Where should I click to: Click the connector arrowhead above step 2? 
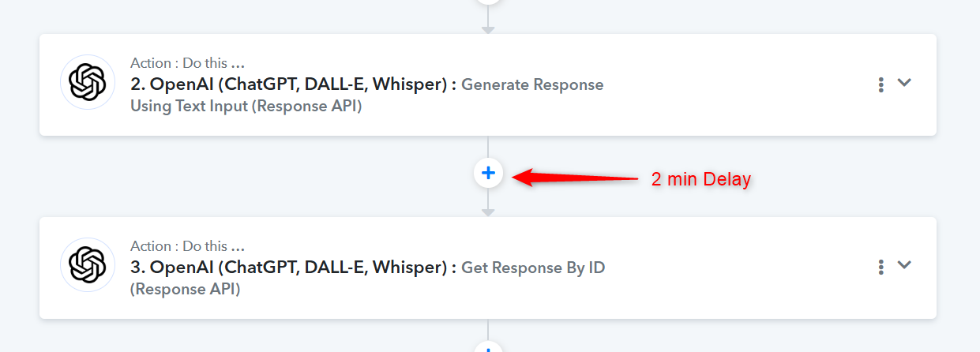coord(488,30)
